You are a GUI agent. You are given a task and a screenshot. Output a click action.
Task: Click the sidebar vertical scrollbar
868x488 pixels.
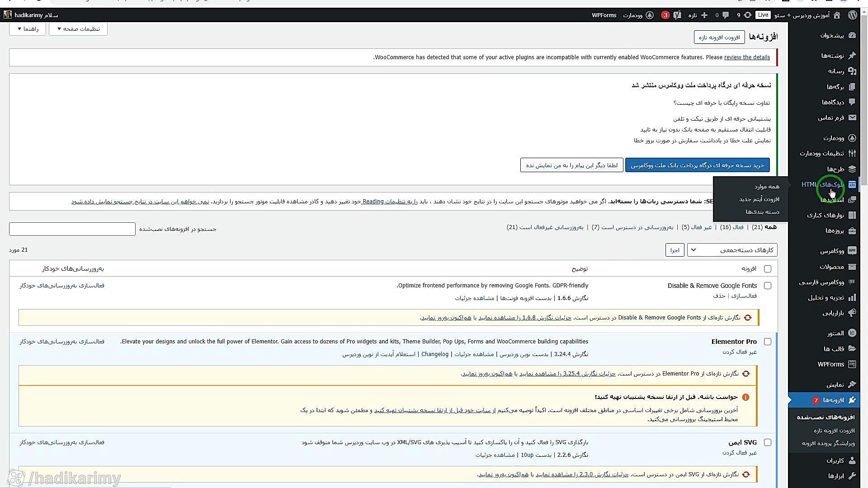[x=864, y=101]
